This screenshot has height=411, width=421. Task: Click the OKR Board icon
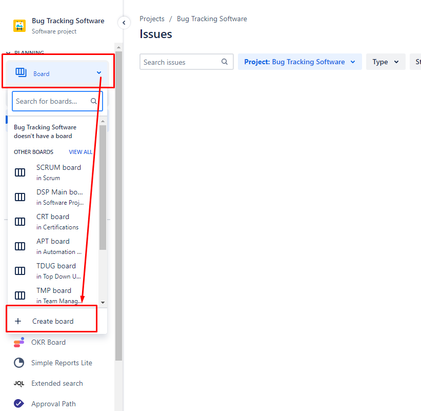pos(19,342)
